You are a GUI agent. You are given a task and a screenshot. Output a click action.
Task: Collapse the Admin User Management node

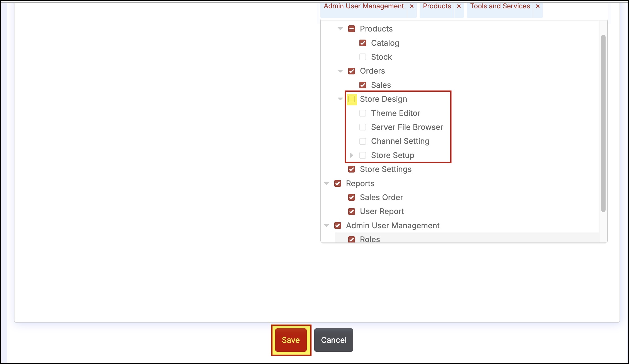[x=326, y=225]
